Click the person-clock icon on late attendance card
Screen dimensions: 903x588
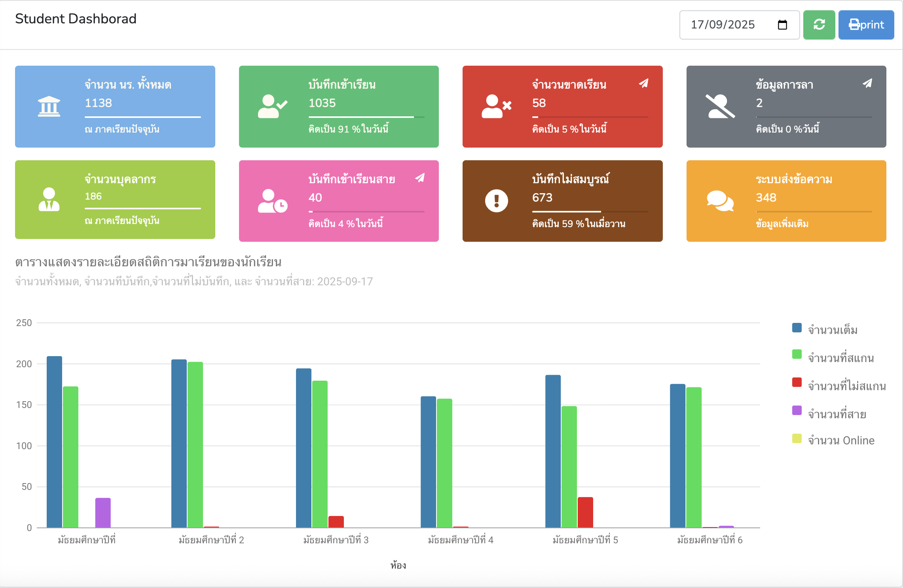point(272,201)
